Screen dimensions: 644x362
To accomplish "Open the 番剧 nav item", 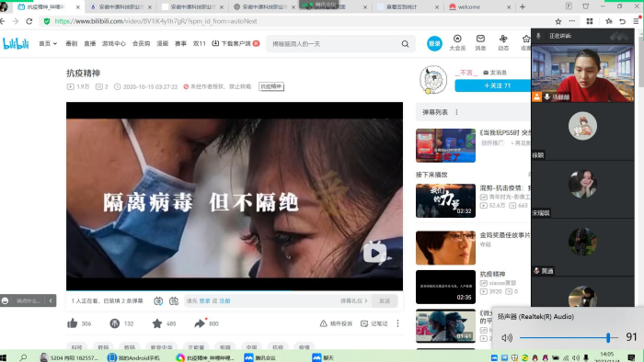I will tap(72, 43).
